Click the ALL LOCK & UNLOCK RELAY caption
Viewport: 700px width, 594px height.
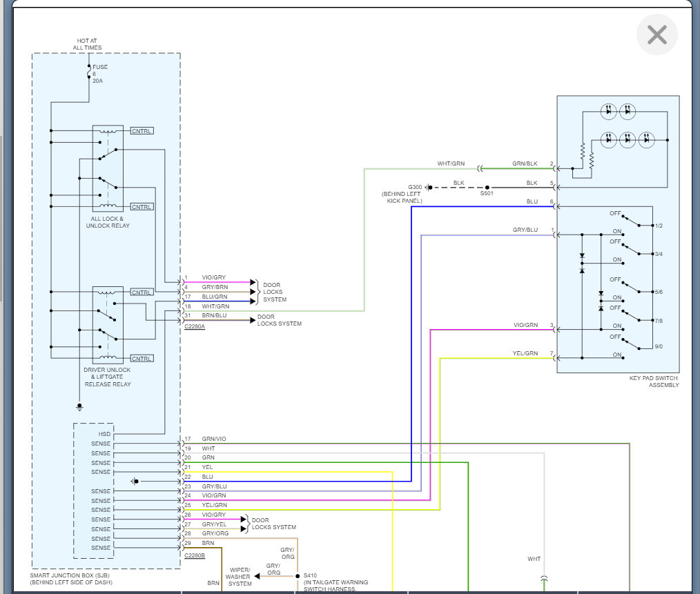(108, 222)
